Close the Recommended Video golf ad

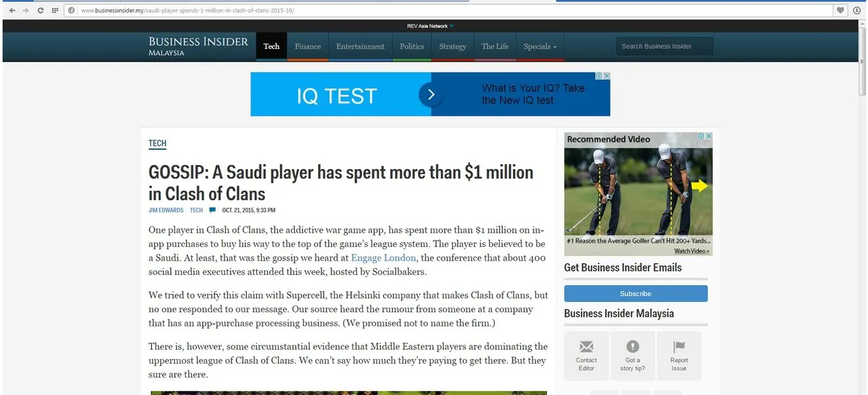click(x=709, y=136)
